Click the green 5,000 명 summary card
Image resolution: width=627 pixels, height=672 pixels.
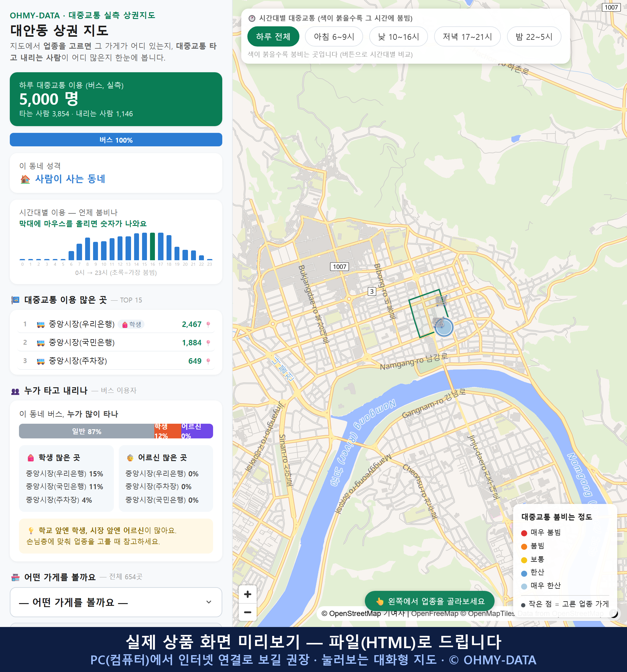(x=116, y=99)
